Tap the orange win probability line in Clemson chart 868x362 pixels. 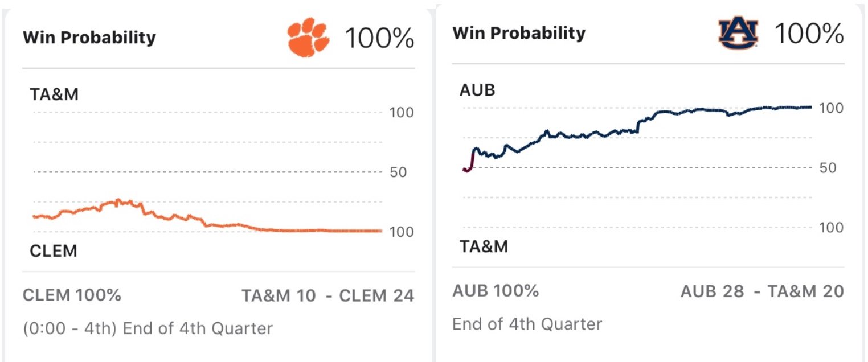(228, 225)
